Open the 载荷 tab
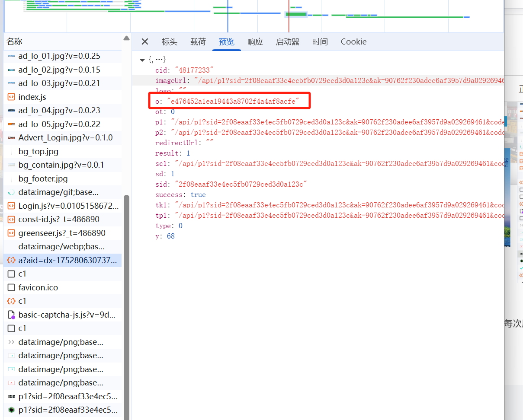This screenshot has height=420, width=523. point(198,42)
